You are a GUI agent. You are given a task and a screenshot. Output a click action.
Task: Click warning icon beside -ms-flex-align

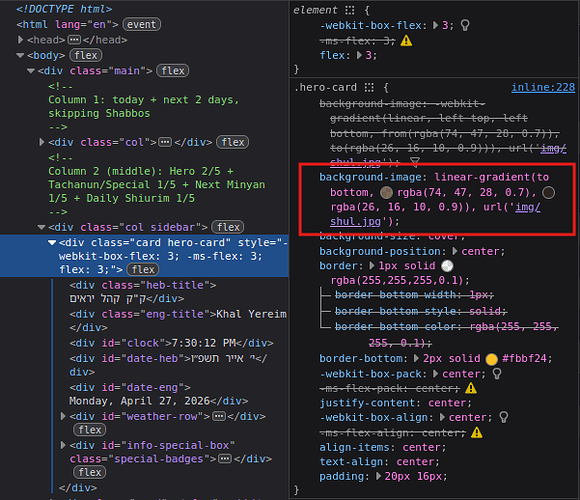point(476,432)
